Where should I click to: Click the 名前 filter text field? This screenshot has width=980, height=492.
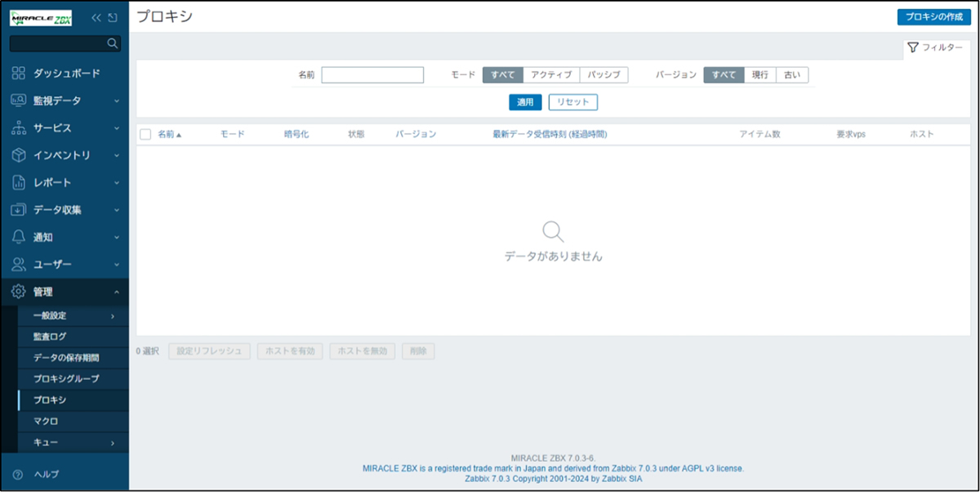(372, 75)
